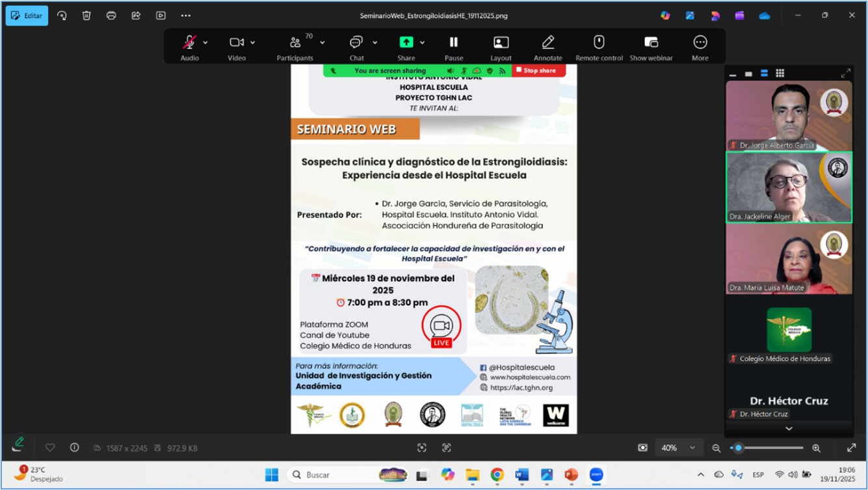Toggle the Video camera button
868x490 pixels.
[236, 43]
